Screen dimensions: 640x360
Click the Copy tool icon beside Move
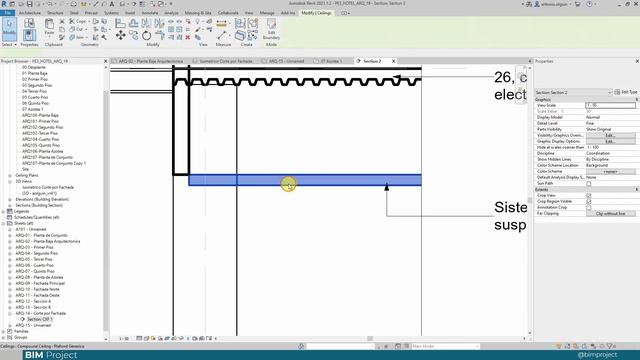[133, 36]
